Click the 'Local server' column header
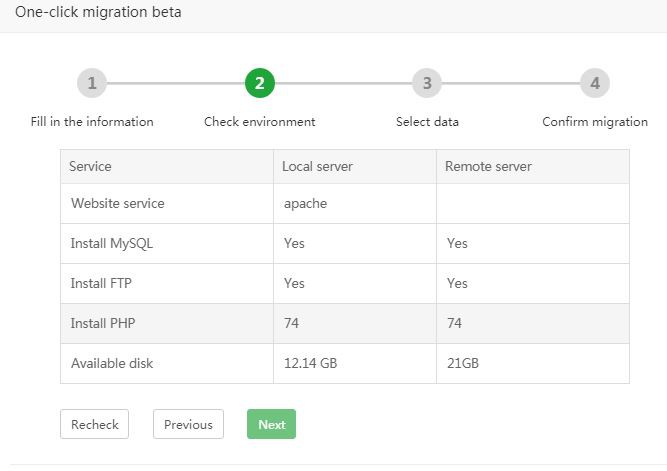 [317, 166]
